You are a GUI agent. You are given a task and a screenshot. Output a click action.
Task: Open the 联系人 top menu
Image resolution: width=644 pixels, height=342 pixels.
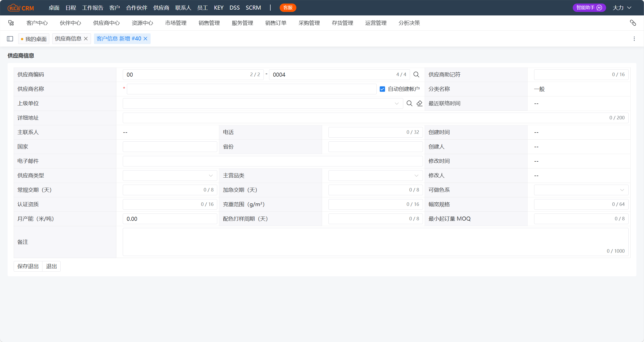[183, 8]
